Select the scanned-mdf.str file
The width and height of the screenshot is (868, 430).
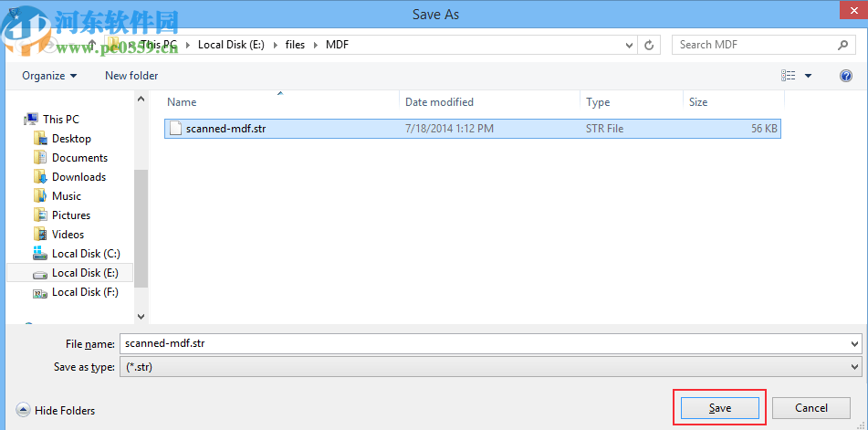[473, 129]
